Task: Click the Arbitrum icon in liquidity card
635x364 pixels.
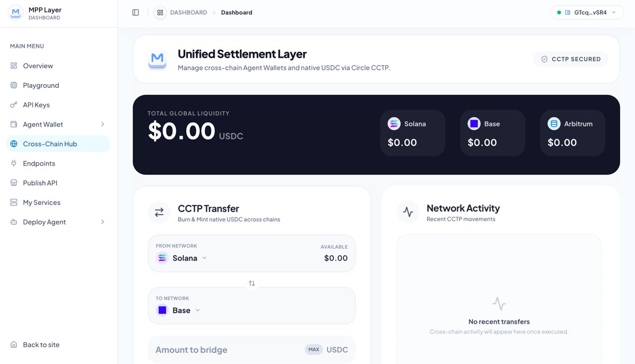Action: 554,124
